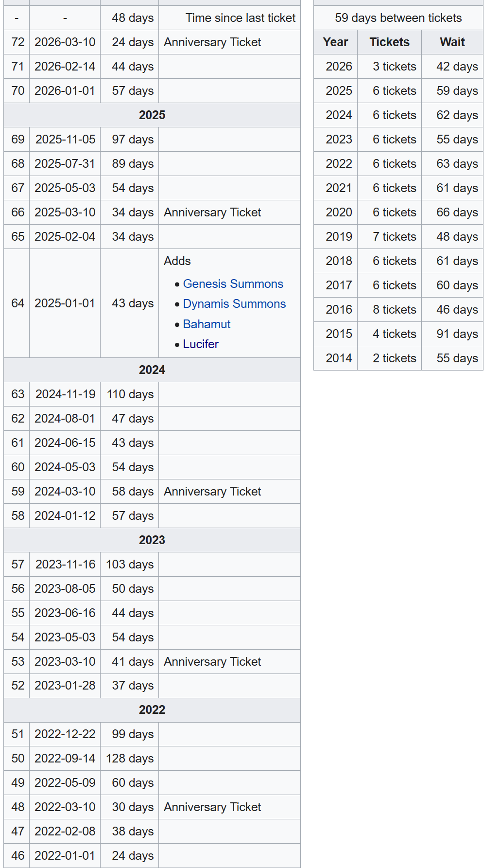Screen dimensions: 500x868
Task: Click ticket number 46 cell
Action: (x=17, y=856)
